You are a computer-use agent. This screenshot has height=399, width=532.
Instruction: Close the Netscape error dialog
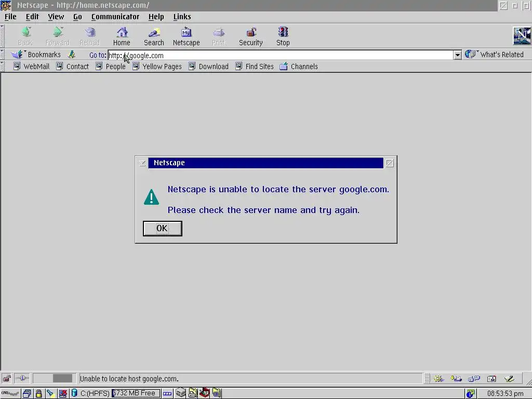pyautogui.click(x=390, y=163)
